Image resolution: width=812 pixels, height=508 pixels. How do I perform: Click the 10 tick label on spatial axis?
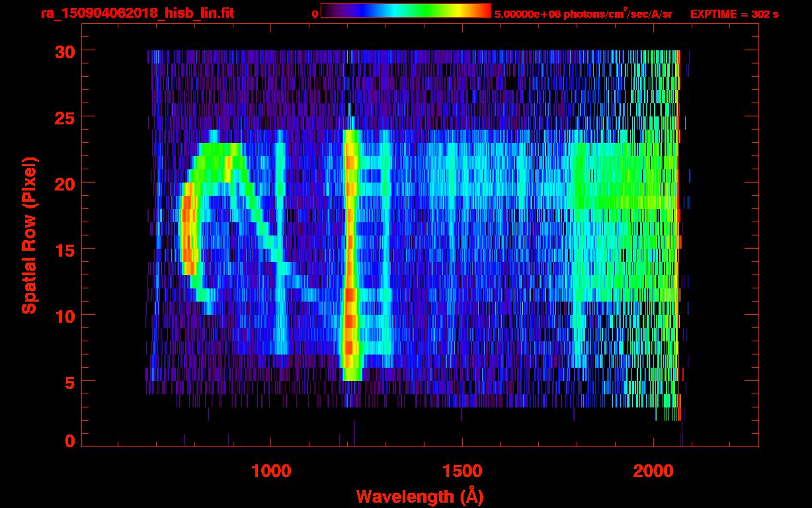point(65,315)
